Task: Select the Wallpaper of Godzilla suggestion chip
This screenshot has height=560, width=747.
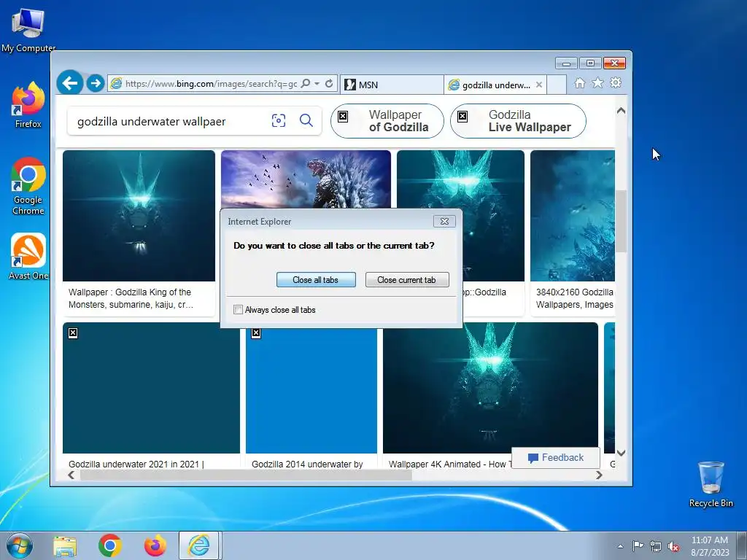Action: (x=387, y=121)
